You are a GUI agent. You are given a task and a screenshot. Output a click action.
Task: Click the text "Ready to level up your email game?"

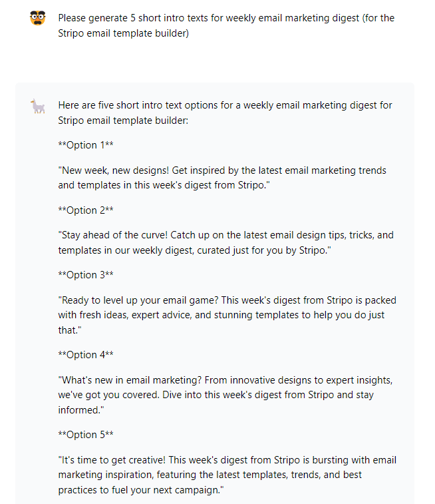140,300
